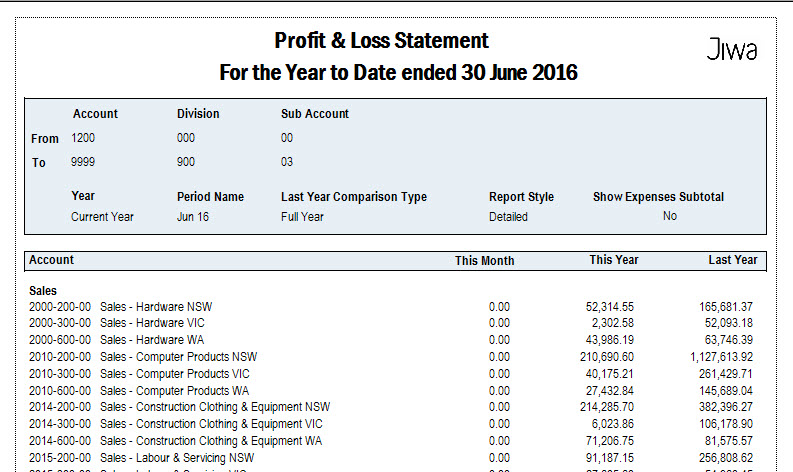This screenshot has height=472, width=793.
Task: Click This Year amount '71,206.75'
Action: click(x=609, y=441)
